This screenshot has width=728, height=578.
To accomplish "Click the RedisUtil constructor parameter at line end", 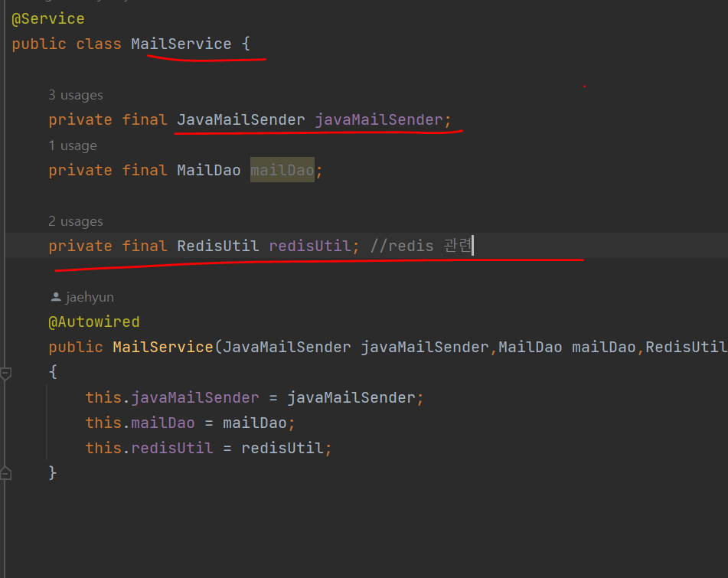I will click(687, 348).
